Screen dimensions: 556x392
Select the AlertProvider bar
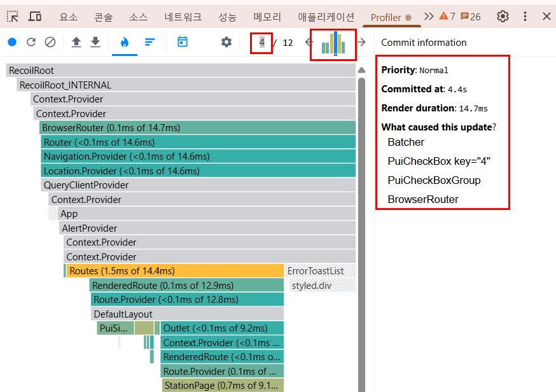click(207, 228)
